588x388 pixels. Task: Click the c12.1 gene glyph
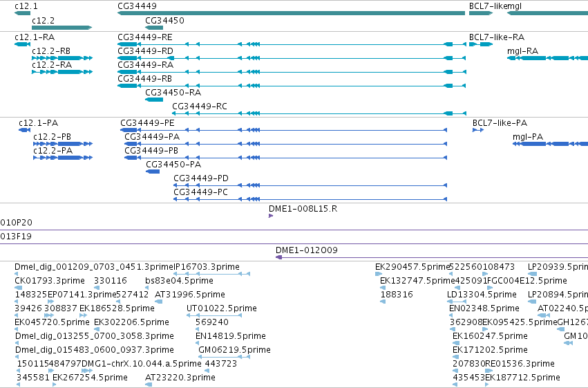pos(23,13)
